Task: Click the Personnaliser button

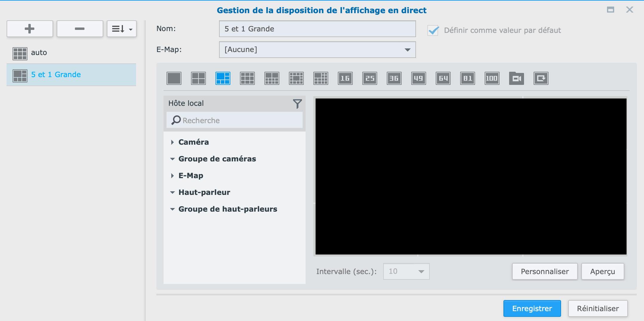Action: [x=545, y=271]
